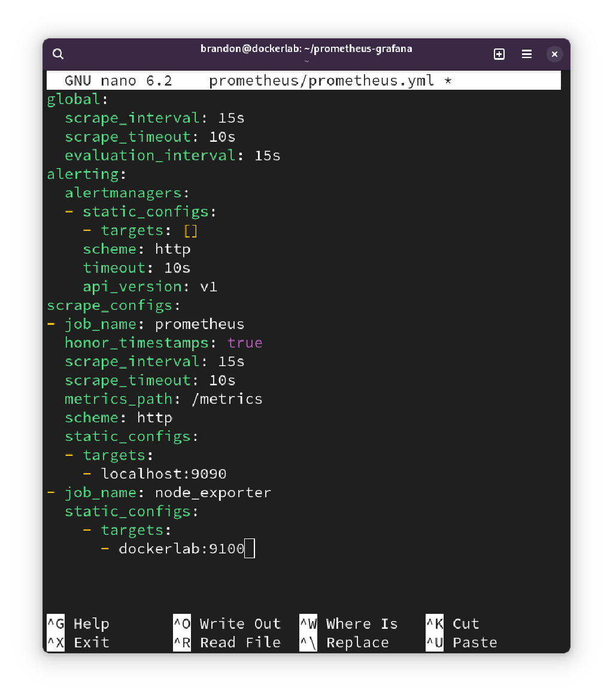The image size is (613, 700).
Task: Open the terminal hamburger menu
Action: click(526, 53)
